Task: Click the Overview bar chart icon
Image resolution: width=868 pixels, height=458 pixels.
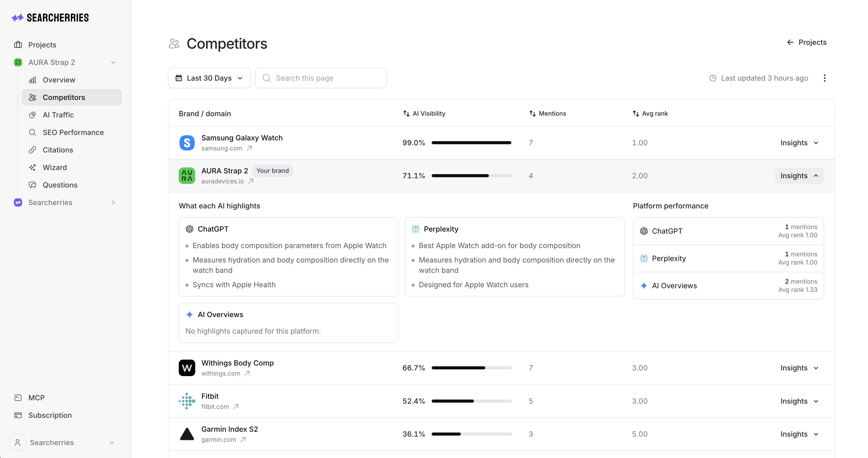Action: point(32,80)
